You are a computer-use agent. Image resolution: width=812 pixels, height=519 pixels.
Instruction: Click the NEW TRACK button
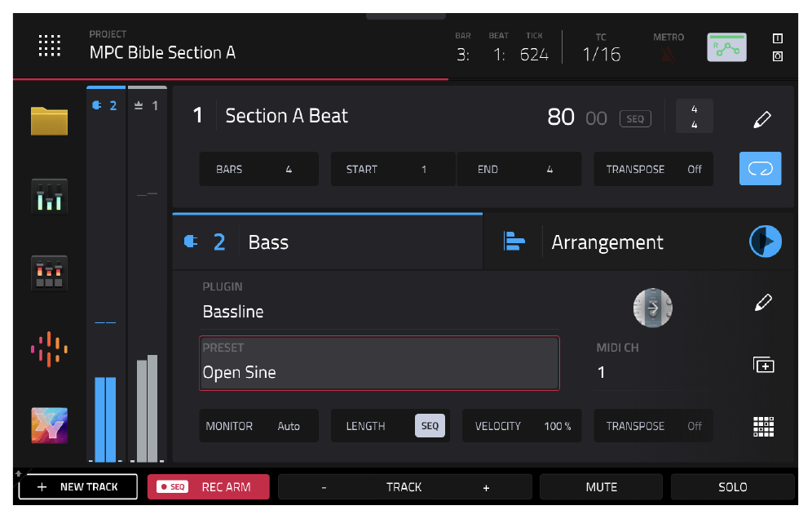[x=78, y=487]
